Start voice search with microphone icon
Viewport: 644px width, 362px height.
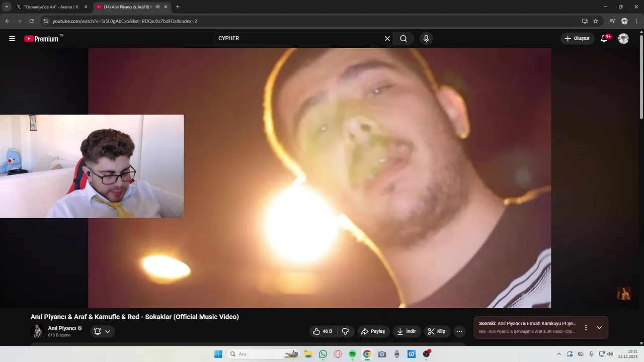pyautogui.click(x=426, y=39)
